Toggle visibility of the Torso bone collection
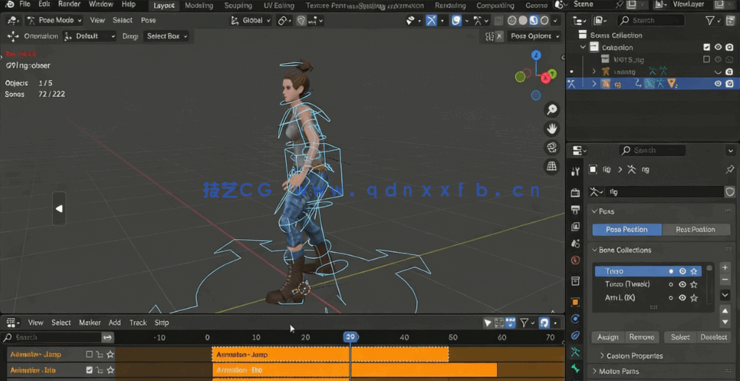This screenshot has width=740, height=381. point(682,271)
